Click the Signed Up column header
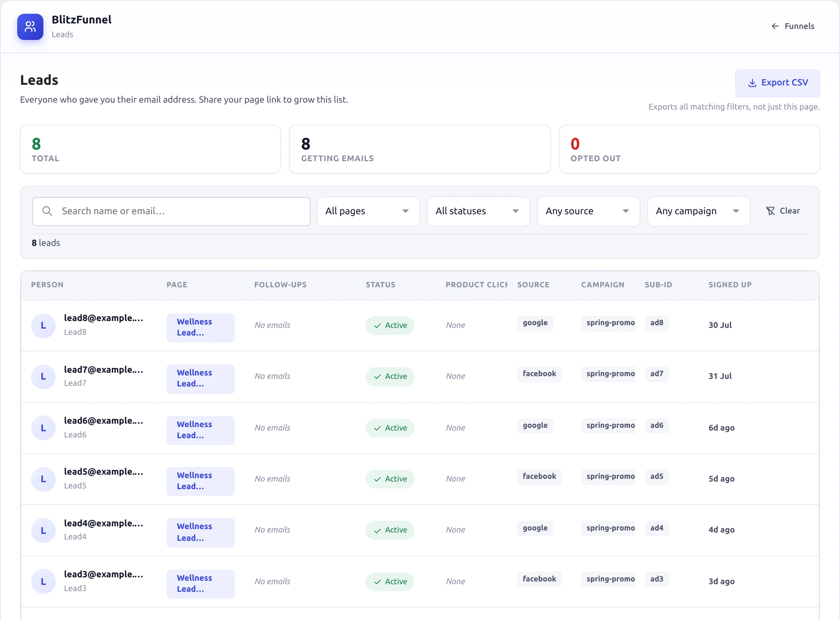This screenshot has height=620, width=840. 730,285
